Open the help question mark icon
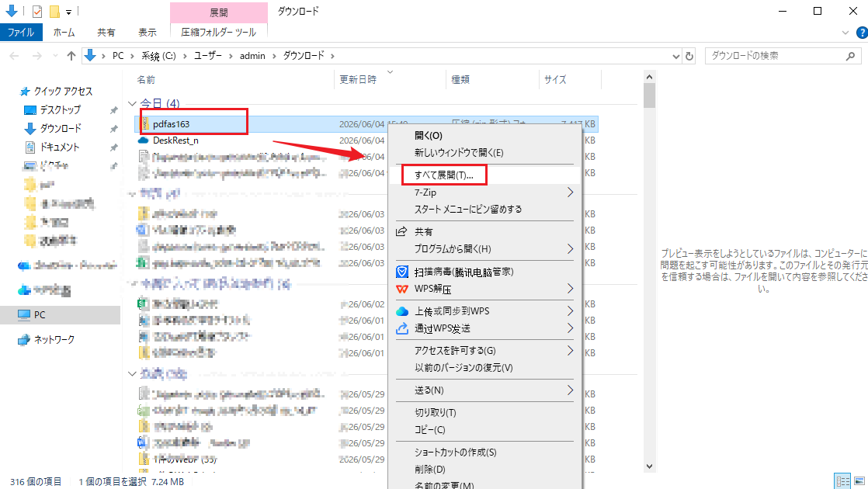868x489 pixels. click(862, 33)
